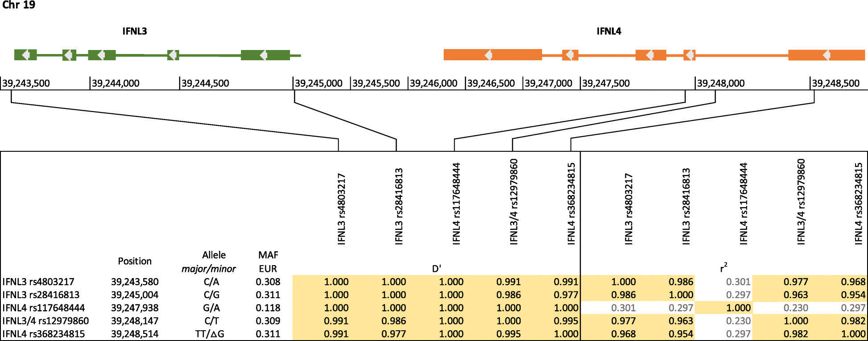Click axis tick label 39,244,500
Screen dimensions: 868x341
[x=205, y=83]
